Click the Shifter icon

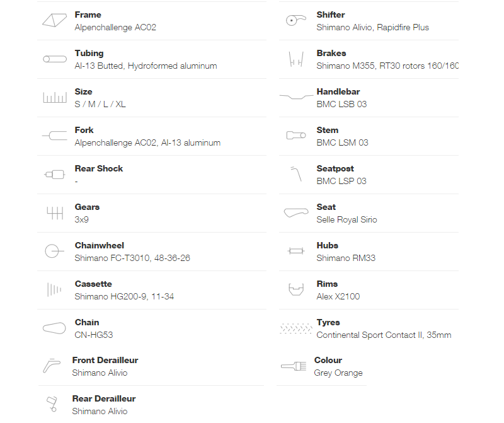pos(295,21)
